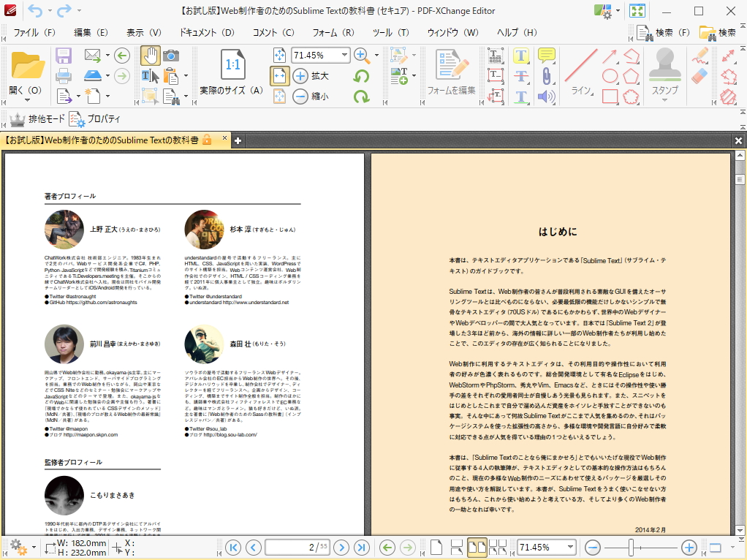Choose the Select Text tool
This screenshot has width=747, height=560.
[150, 76]
